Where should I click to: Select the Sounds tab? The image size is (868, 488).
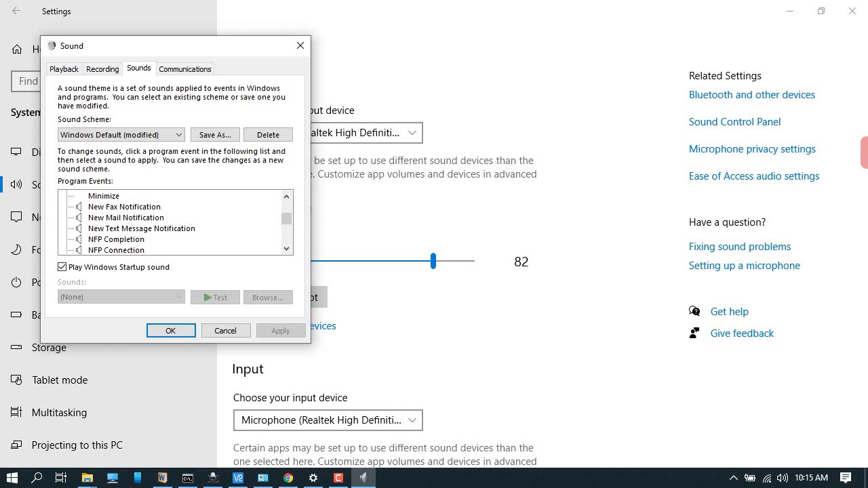tap(139, 68)
